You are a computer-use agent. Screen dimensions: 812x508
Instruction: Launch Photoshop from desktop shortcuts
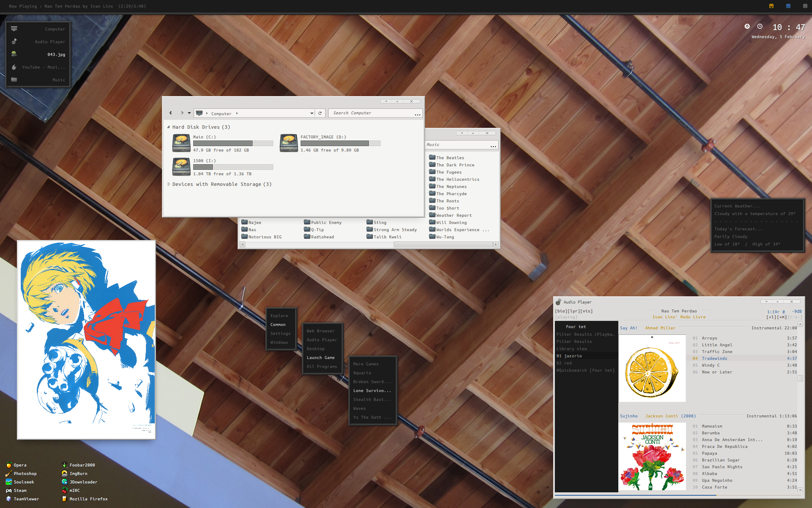pyautogui.click(x=21, y=473)
